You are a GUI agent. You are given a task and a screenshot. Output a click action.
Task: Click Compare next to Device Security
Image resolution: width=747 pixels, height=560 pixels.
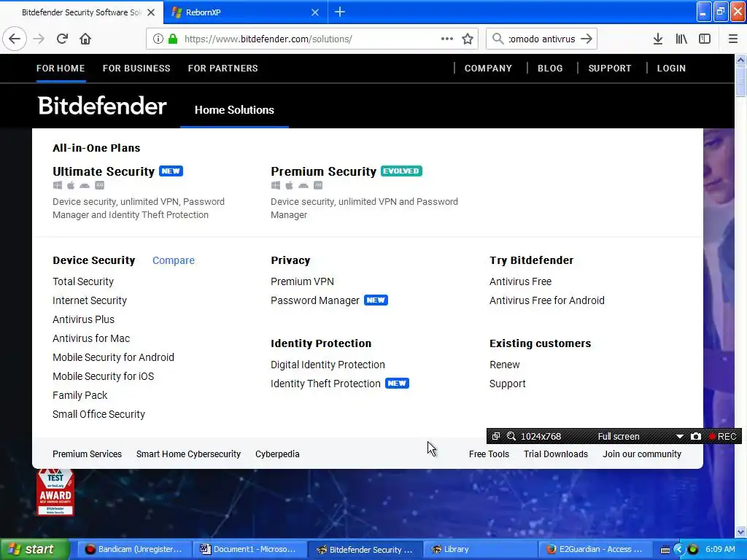click(174, 260)
